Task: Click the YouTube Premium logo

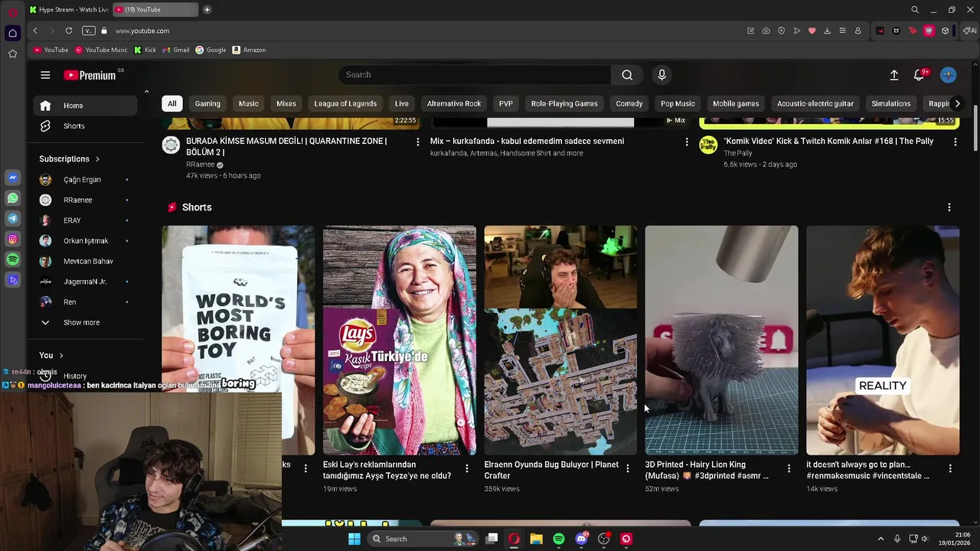Action: point(90,75)
